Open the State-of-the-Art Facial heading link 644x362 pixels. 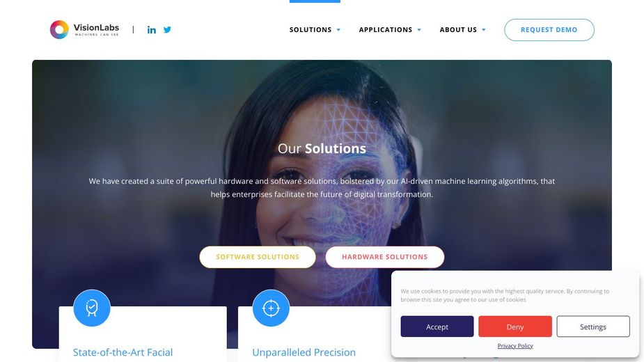coord(123,352)
